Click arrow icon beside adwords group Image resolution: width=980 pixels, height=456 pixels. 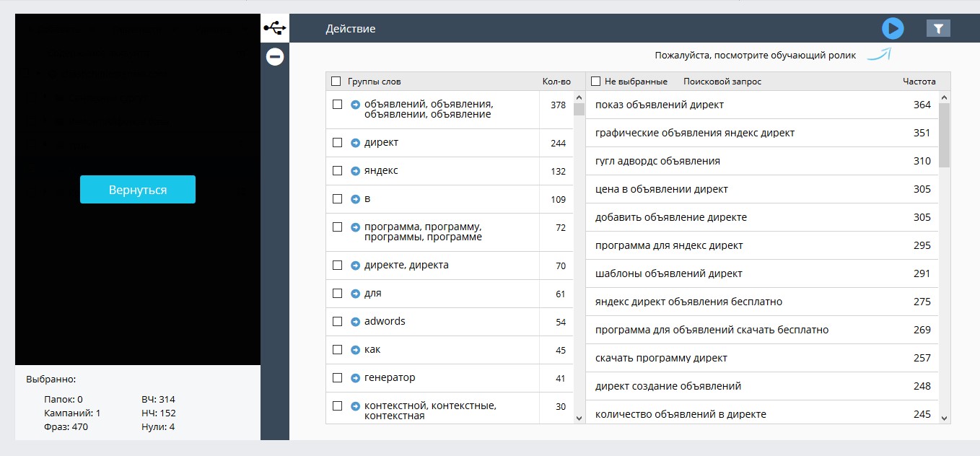click(355, 322)
